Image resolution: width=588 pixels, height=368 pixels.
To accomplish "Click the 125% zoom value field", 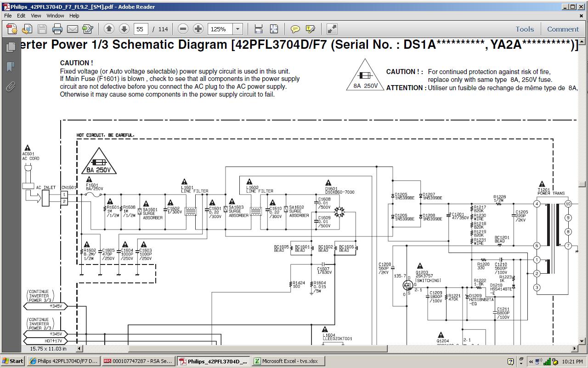I will (x=220, y=29).
